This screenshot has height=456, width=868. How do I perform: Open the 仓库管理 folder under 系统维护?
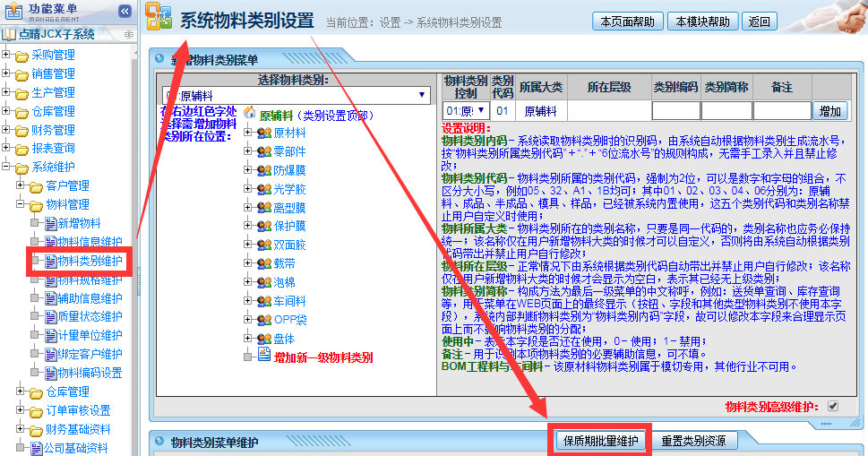coord(67,391)
